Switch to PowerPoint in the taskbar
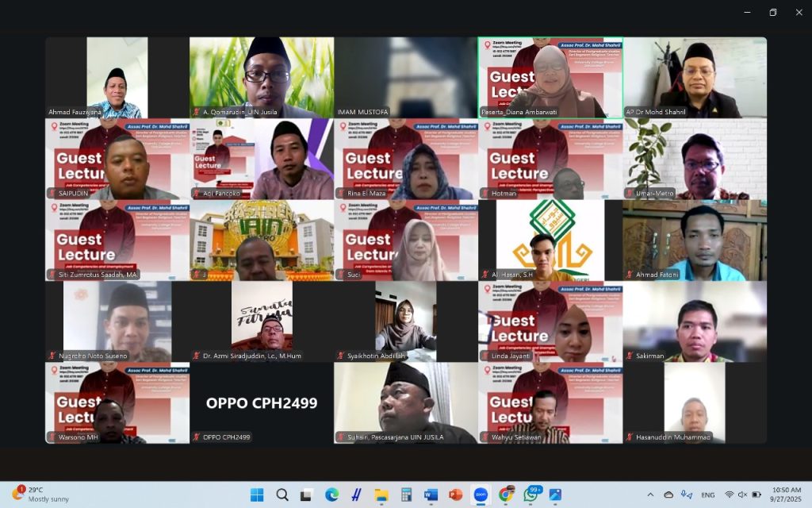The image size is (812, 508). click(x=455, y=495)
